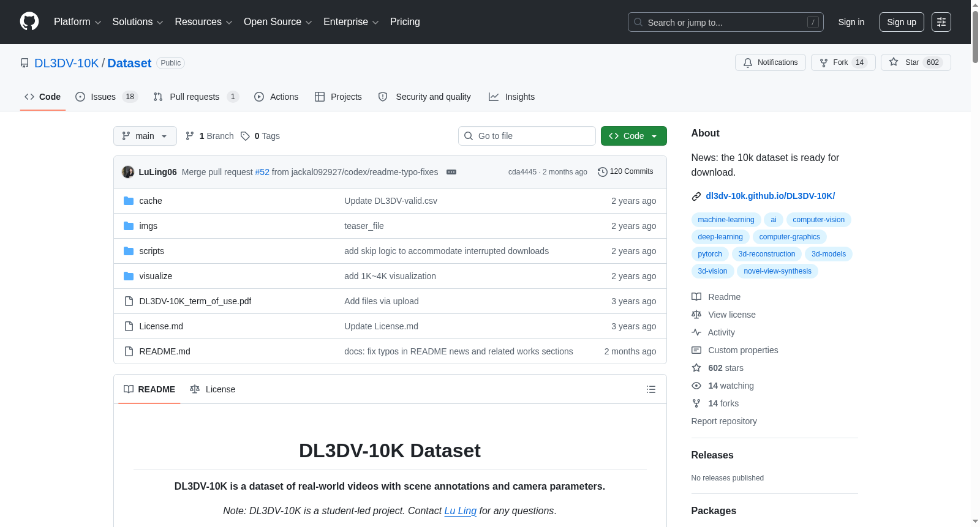Click the machine-learning topic tag
The width and height of the screenshot is (980, 527).
pos(726,220)
